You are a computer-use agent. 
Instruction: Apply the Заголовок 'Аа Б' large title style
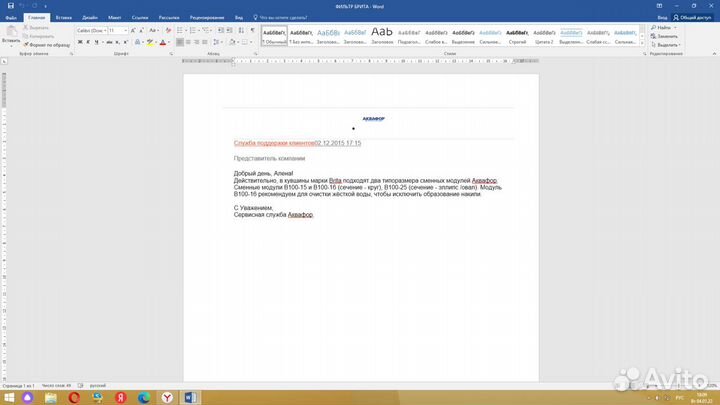click(382, 34)
